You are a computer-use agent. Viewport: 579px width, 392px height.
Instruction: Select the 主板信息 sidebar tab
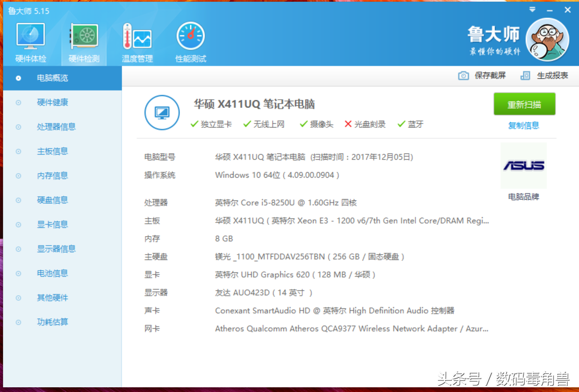[x=63, y=151]
